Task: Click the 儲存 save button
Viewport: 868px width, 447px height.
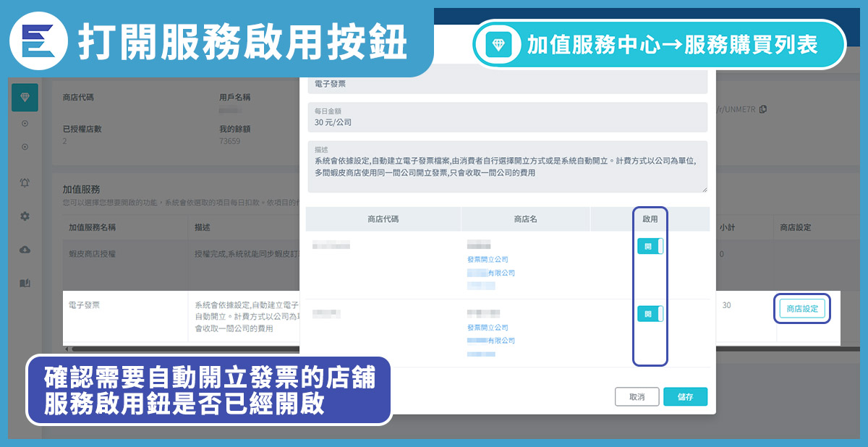Action: click(x=685, y=397)
